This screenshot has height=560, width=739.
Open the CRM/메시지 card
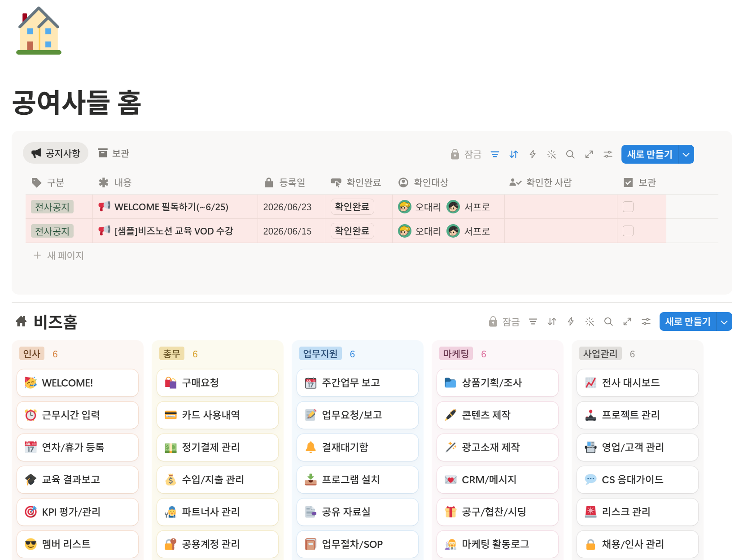(x=498, y=480)
